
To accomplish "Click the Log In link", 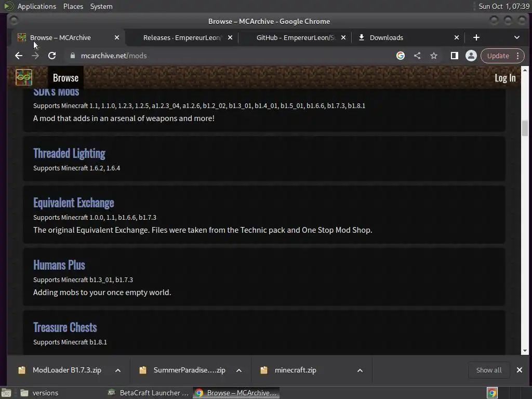I will (x=505, y=78).
